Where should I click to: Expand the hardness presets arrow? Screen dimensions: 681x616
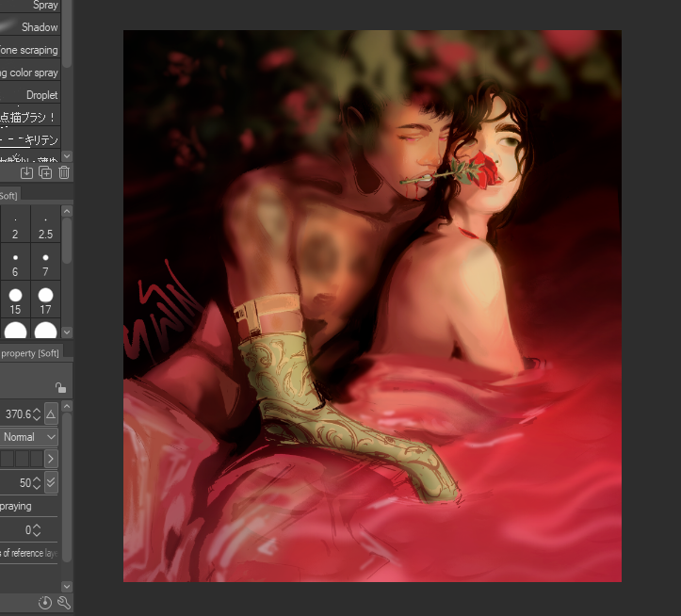51,459
